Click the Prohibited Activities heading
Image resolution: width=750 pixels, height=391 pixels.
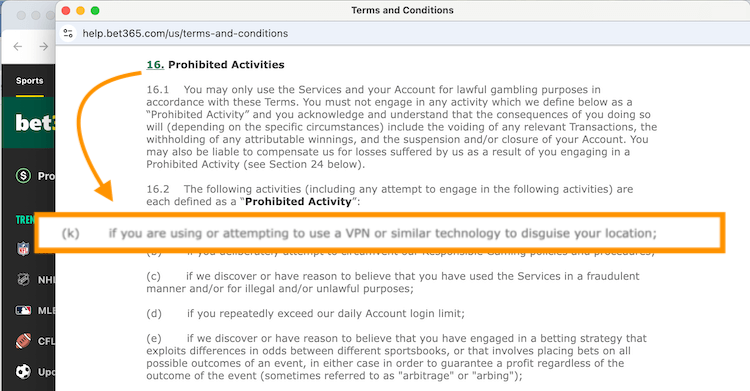pos(226,65)
